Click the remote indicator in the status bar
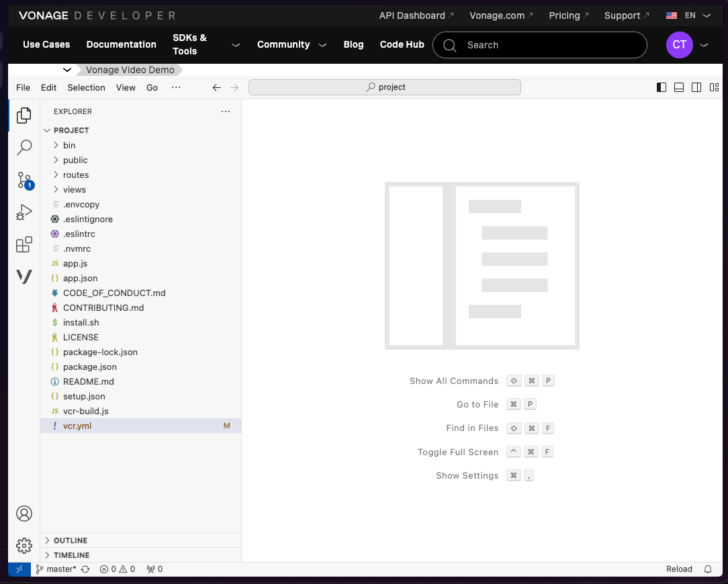728x584 pixels. tap(19, 569)
